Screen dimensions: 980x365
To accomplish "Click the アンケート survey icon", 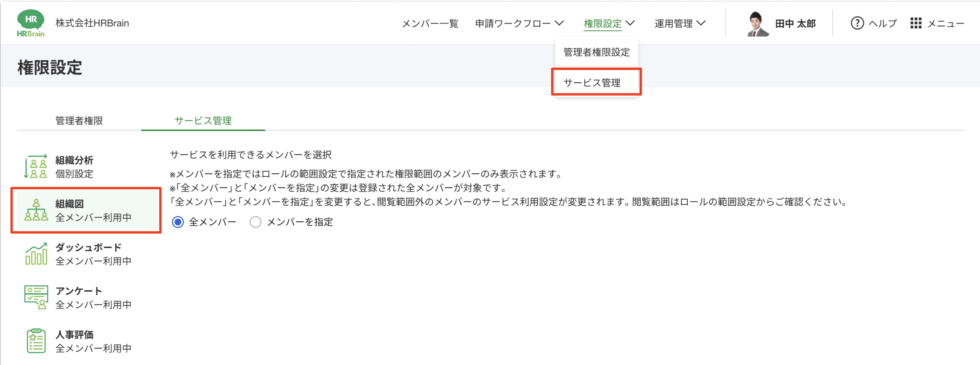I will tap(36, 297).
